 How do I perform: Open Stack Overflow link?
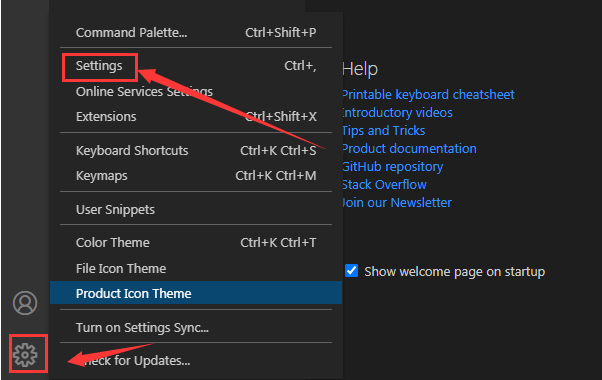click(x=384, y=185)
